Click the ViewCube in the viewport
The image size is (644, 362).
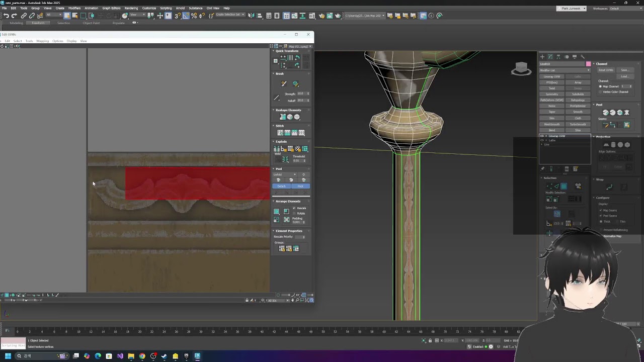click(x=521, y=69)
